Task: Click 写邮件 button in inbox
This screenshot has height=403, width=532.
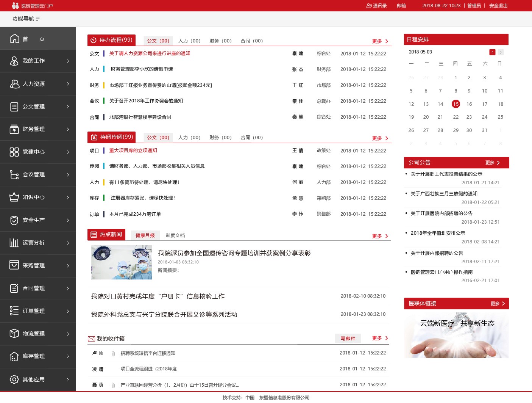Action: (x=348, y=339)
